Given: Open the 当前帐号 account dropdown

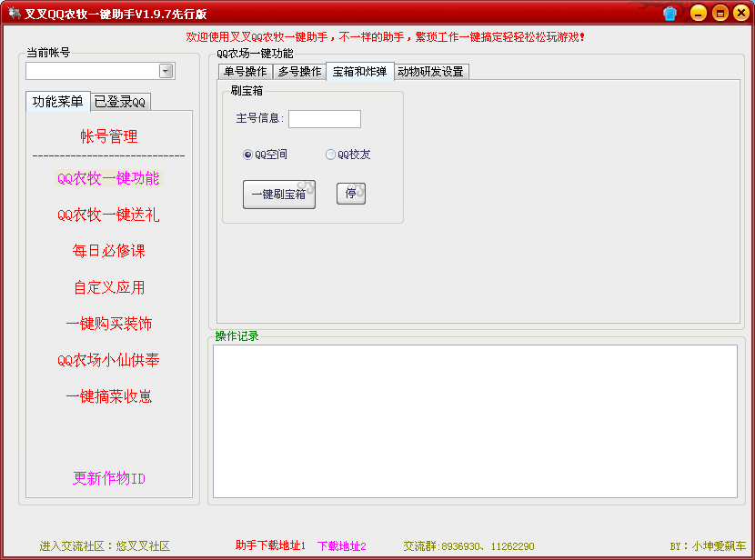Looking at the screenshot, I should 166,71.
